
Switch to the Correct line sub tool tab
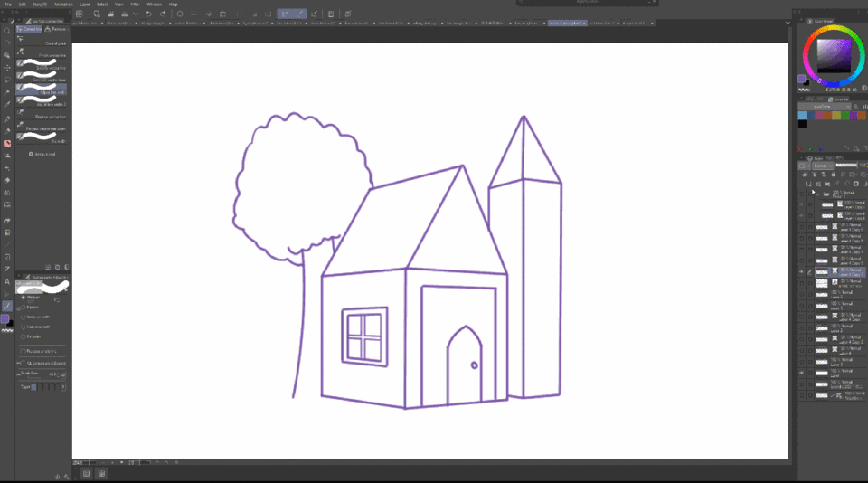(x=30, y=29)
